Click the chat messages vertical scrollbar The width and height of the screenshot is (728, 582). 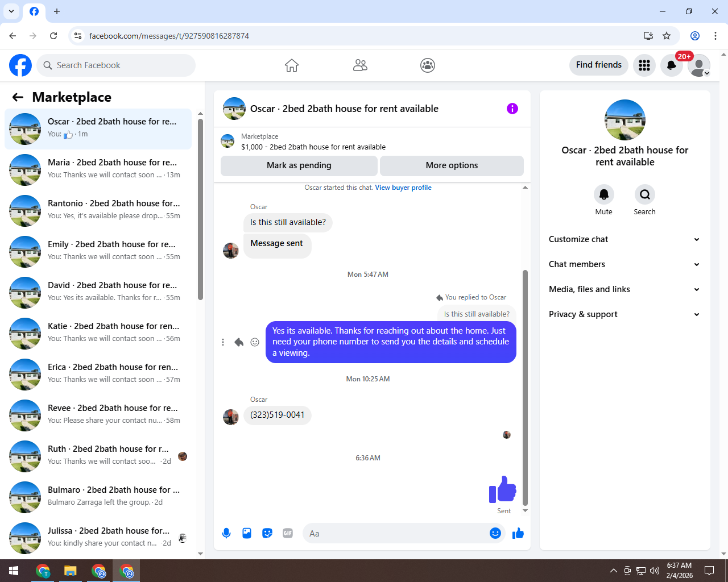pyautogui.click(x=525, y=388)
